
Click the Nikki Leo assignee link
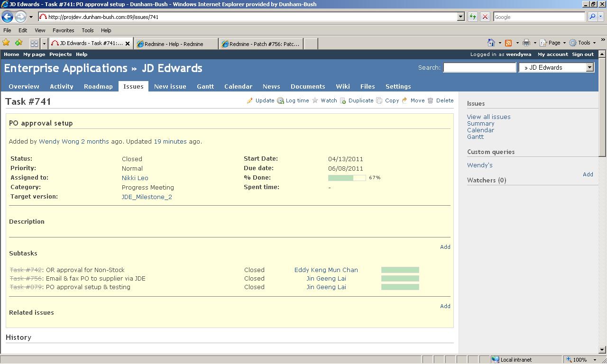coord(135,178)
